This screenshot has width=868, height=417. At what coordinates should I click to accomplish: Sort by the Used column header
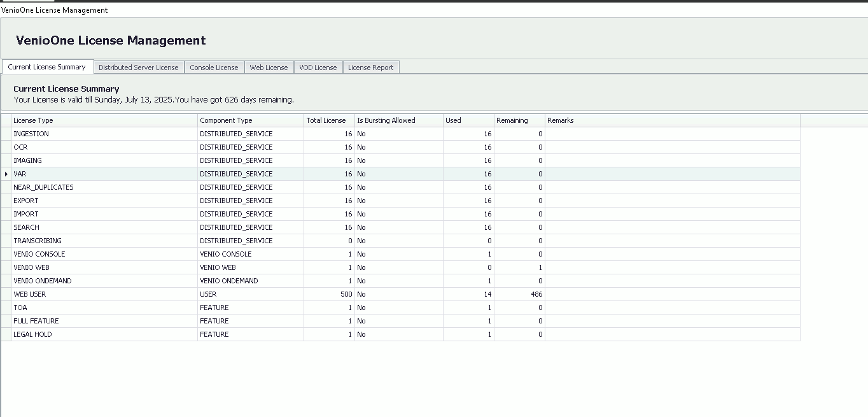[x=468, y=120]
